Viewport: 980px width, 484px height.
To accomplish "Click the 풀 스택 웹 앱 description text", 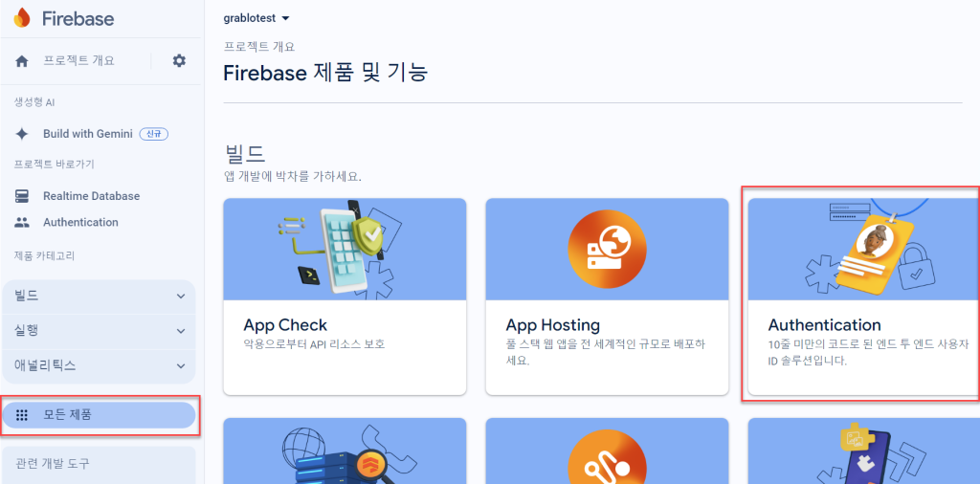I will click(605, 352).
